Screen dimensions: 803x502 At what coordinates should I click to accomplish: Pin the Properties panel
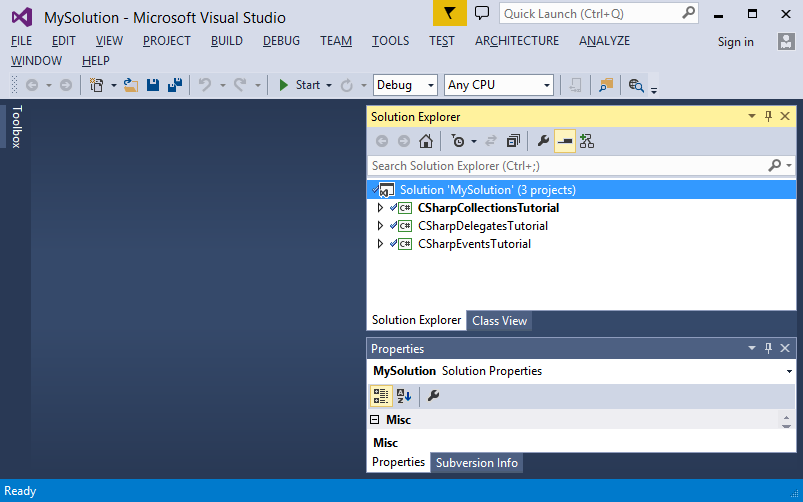click(x=768, y=348)
